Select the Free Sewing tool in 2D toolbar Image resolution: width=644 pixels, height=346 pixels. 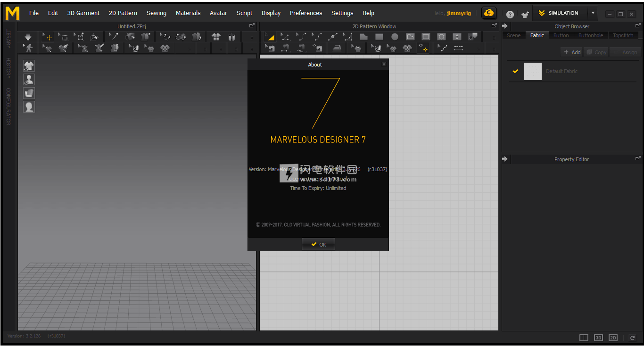coord(301,48)
